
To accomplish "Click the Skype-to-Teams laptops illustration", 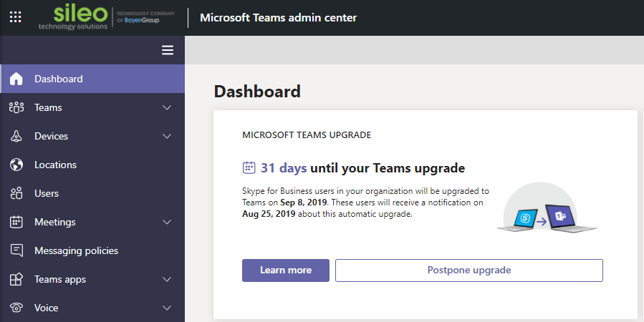I will coord(547,208).
